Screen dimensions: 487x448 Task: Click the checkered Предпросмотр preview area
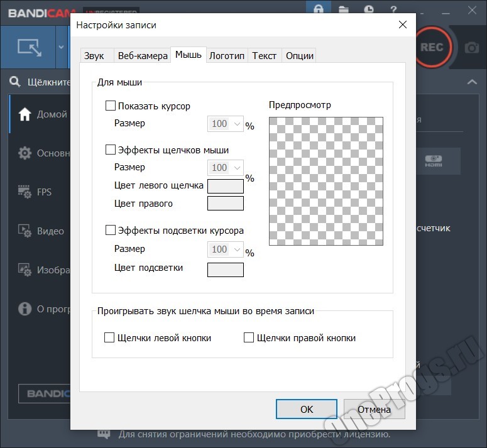(x=326, y=181)
